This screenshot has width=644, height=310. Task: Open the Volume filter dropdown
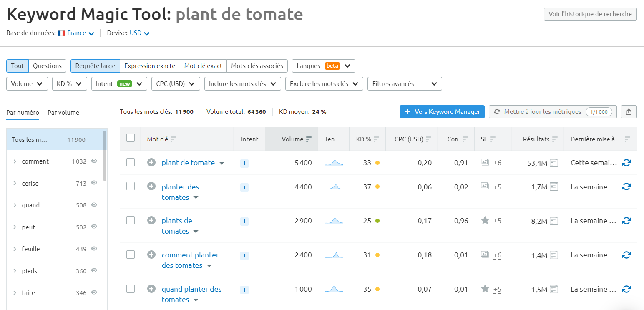27,83
